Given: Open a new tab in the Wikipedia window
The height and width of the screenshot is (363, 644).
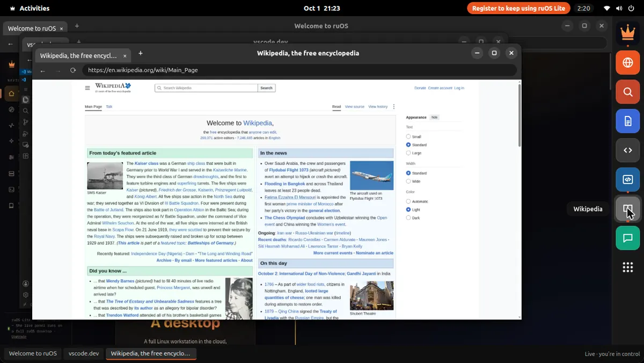Looking at the screenshot, I should (x=141, y=53).
